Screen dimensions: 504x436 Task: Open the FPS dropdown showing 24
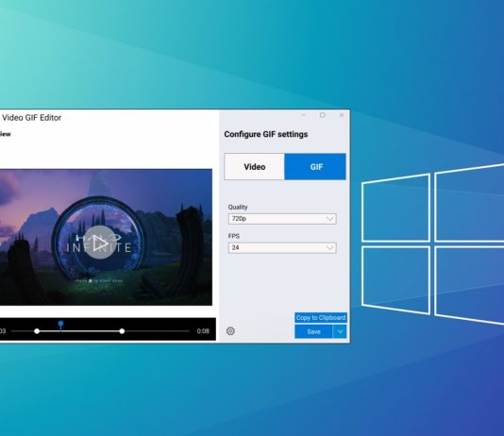(x=282, y=247)
